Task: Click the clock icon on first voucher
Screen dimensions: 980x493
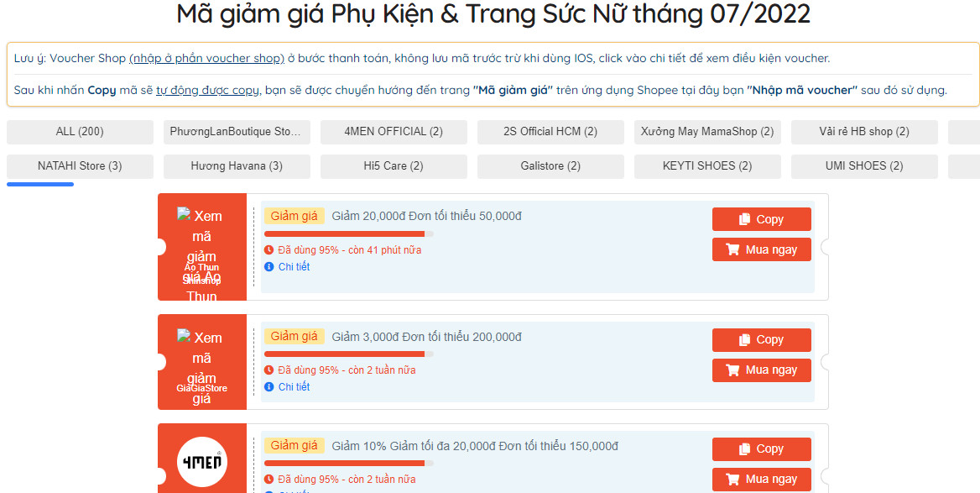Action: click(269, 250)
